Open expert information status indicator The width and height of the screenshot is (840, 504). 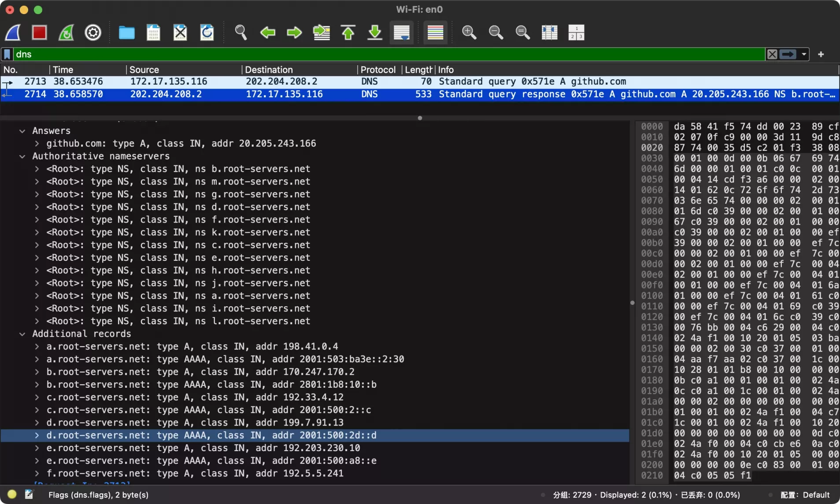[x=12, y=494]
